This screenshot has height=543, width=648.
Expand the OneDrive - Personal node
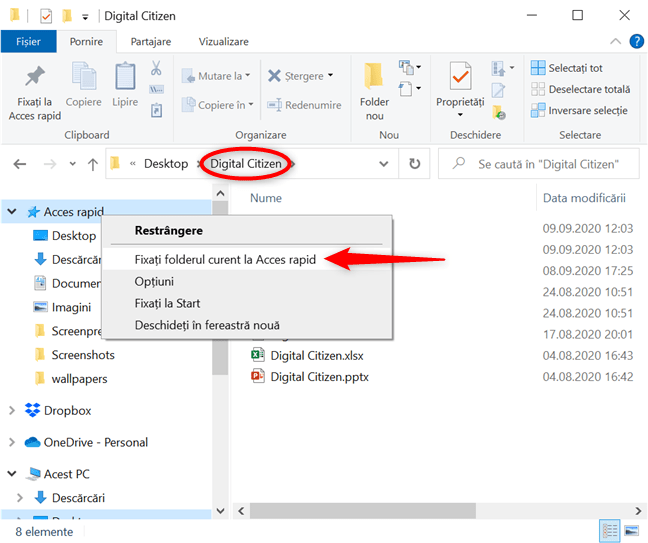(12, 442)
